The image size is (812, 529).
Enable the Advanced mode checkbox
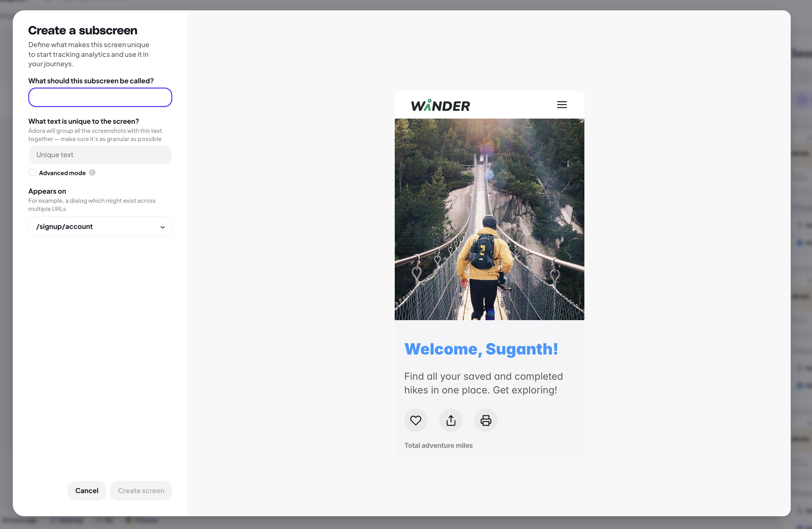click(x=33, y=173)
